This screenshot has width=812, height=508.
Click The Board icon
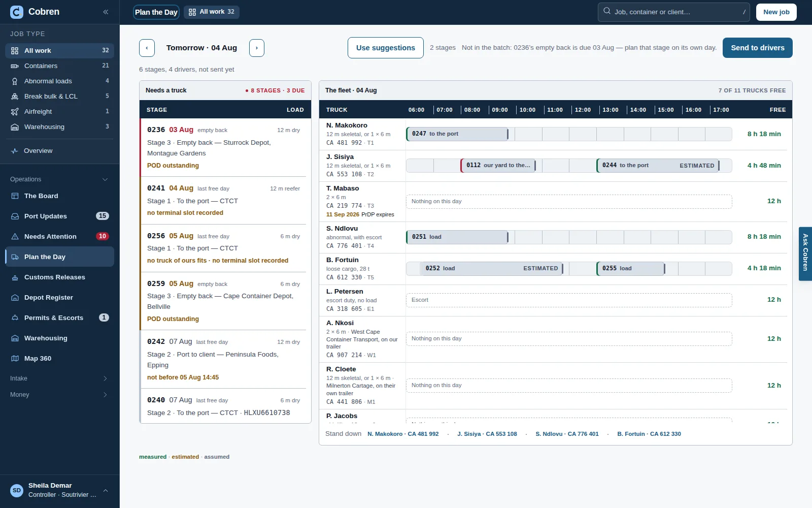[15, 196]
